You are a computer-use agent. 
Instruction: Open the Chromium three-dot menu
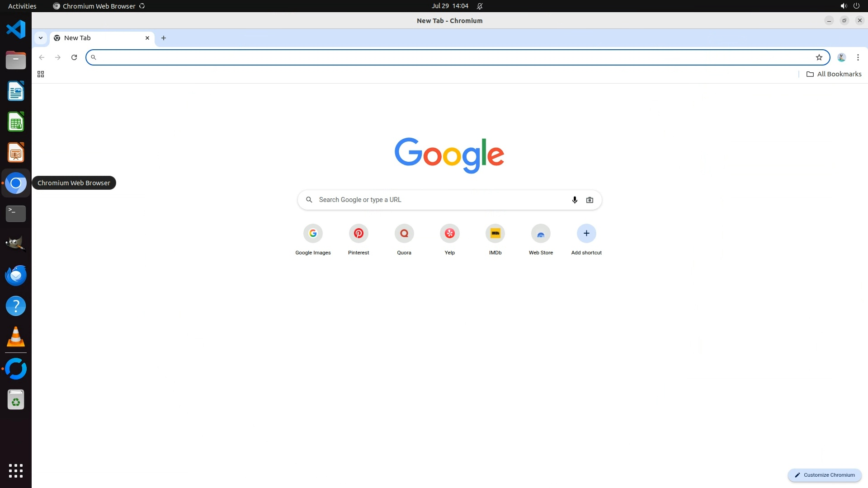pos(858,57)
